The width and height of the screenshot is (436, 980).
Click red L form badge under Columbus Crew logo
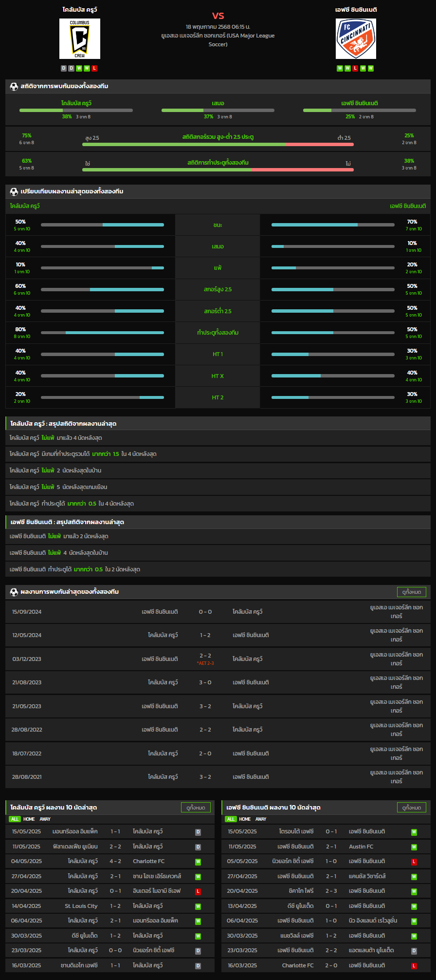tap(94, 68)
